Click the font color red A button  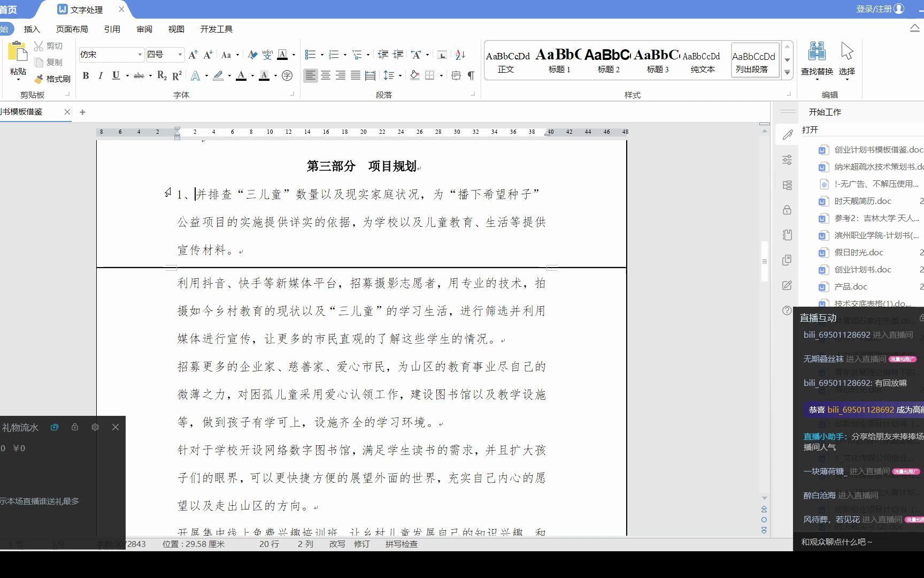click(x=241, y=76)
